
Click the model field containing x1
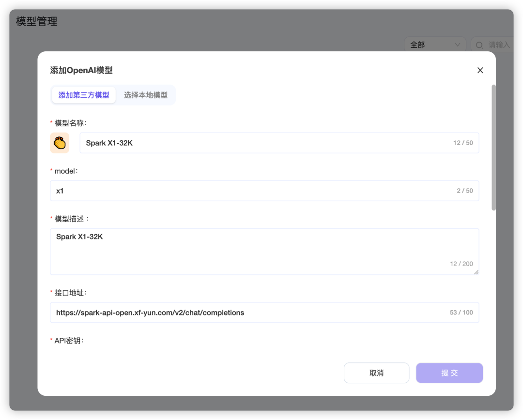[242, 191]
